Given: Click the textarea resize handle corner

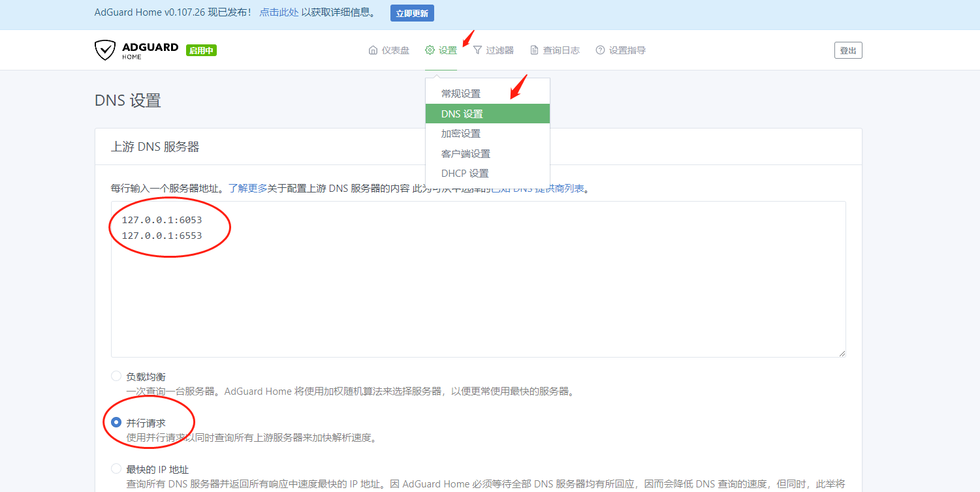Looking at the screenshot, I should [x=842, y=353].
